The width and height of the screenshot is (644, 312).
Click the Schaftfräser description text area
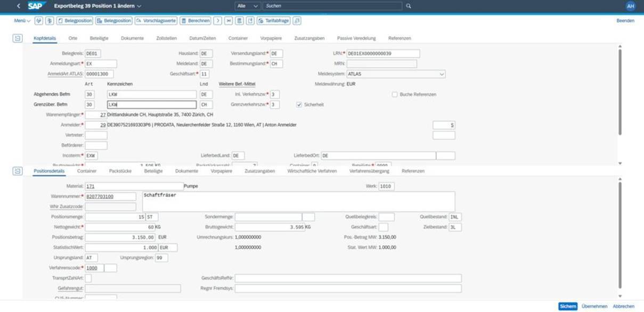(299, 201)
